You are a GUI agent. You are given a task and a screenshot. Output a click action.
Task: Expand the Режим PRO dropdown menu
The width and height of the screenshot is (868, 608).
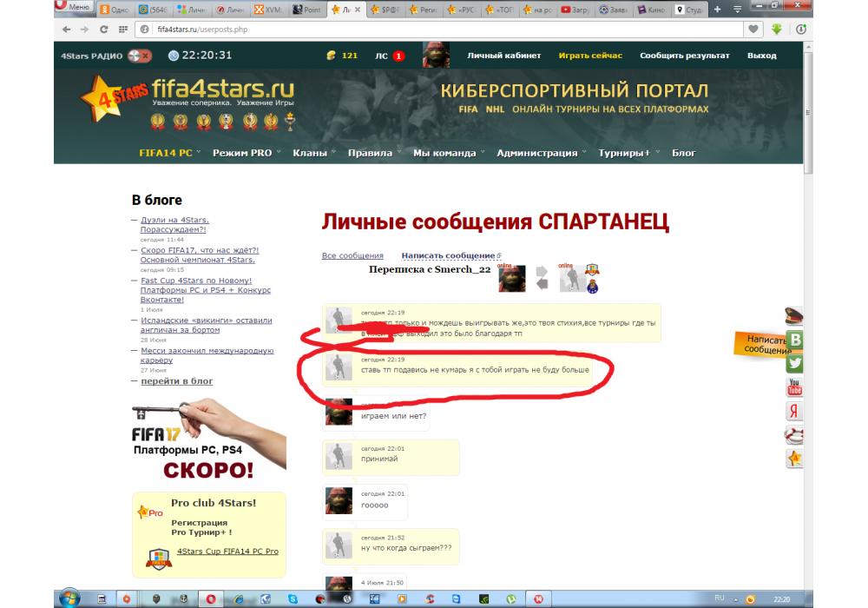[x=247, y=153]
